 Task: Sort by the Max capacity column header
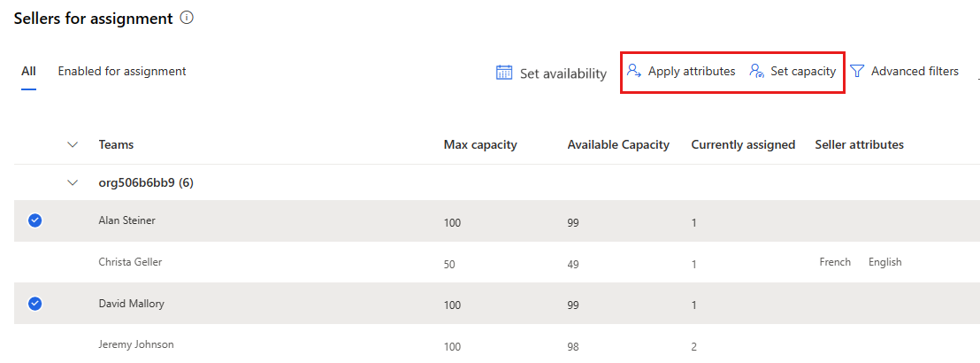(x=480, y=144)
